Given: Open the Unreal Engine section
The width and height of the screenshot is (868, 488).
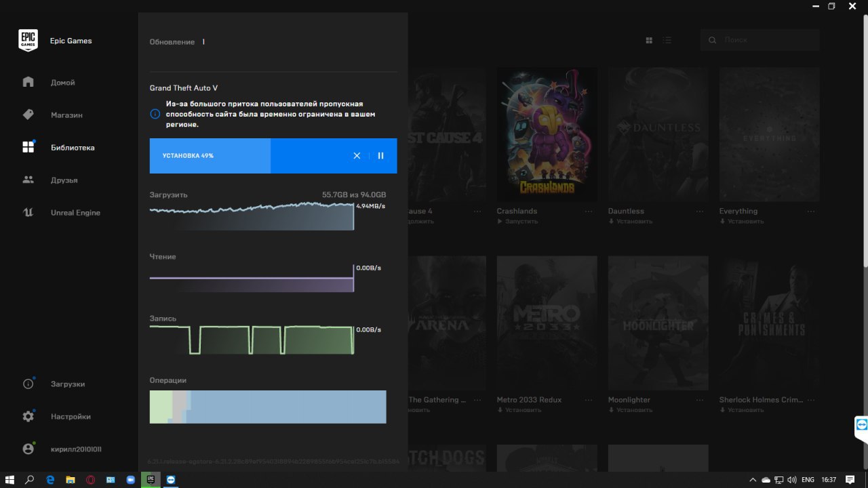Looking at the screenshot, I should [75, 213].
